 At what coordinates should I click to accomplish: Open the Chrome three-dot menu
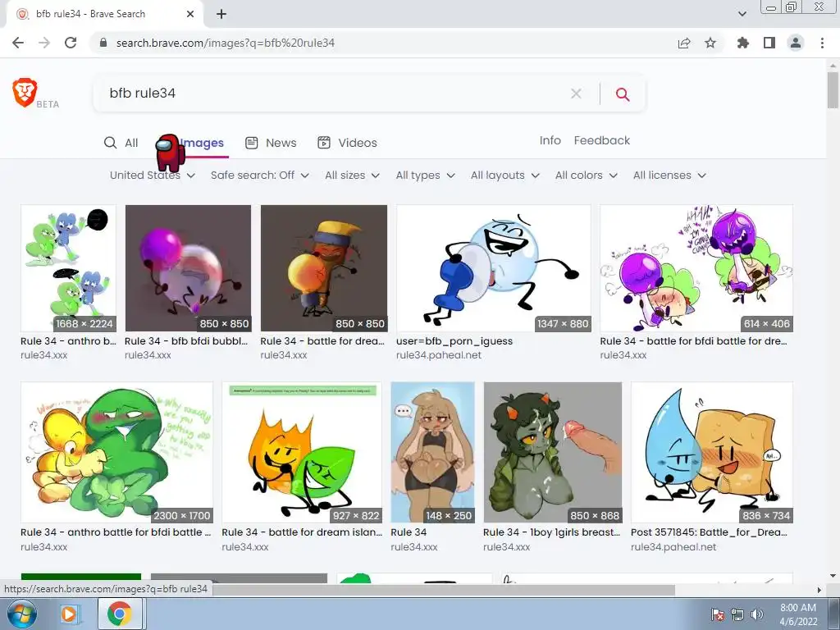(822, 43)
